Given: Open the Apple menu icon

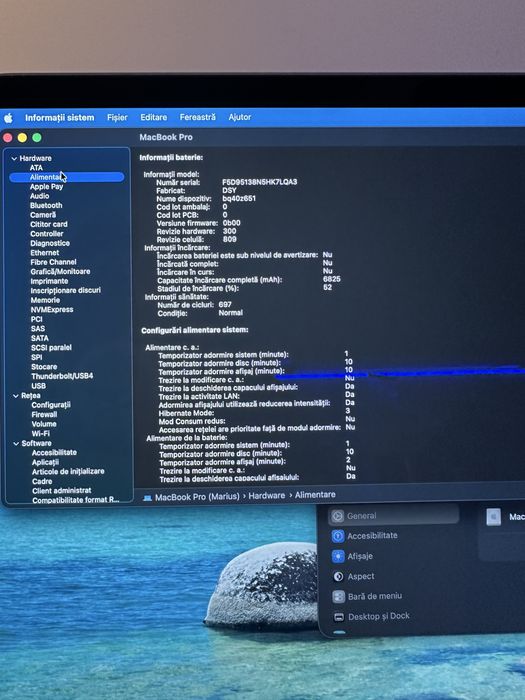Looking at the screenshot, I should tap(8, 118).
